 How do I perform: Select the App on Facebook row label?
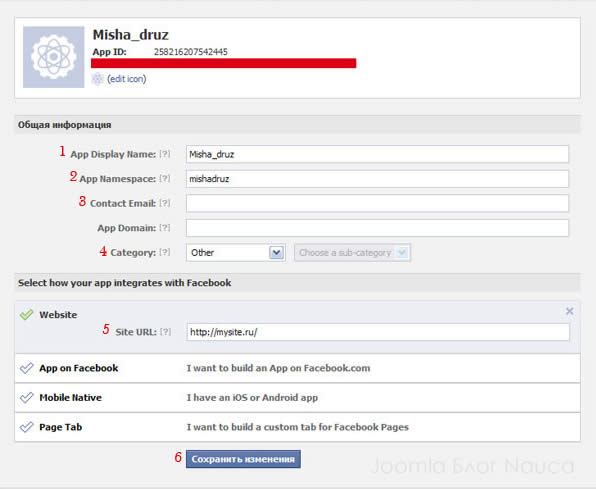pyautogui.click(x=79, y=368)
